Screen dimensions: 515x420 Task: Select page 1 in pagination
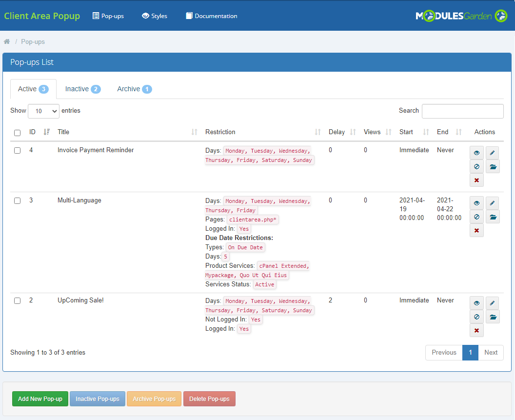coord(470,352)
